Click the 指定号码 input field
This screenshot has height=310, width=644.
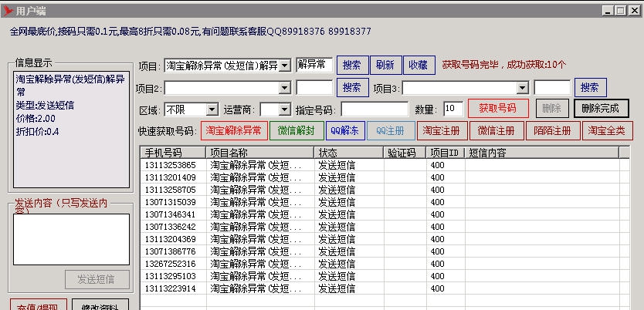pyautogui.click(x=375, y=109)
